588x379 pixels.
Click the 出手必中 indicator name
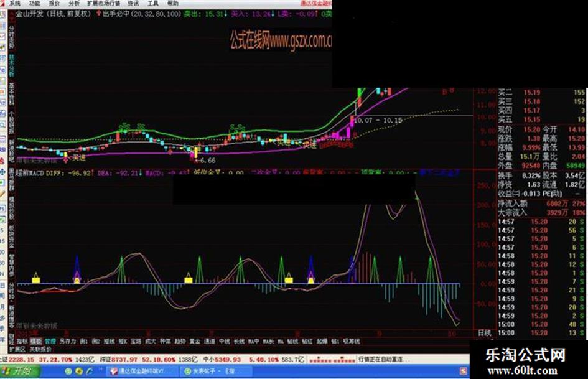pos(116,14)
